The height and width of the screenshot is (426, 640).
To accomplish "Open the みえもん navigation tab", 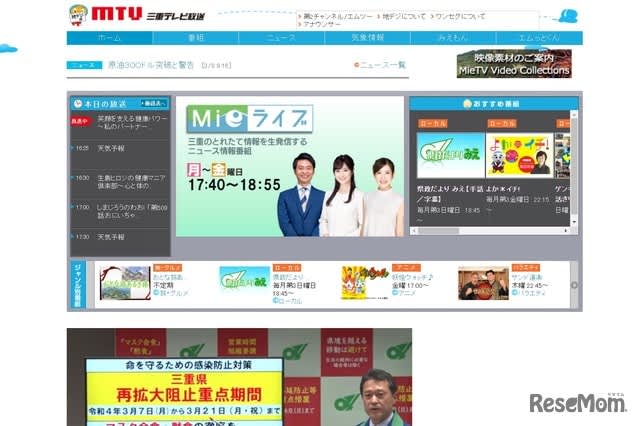I will pos(453,38).
